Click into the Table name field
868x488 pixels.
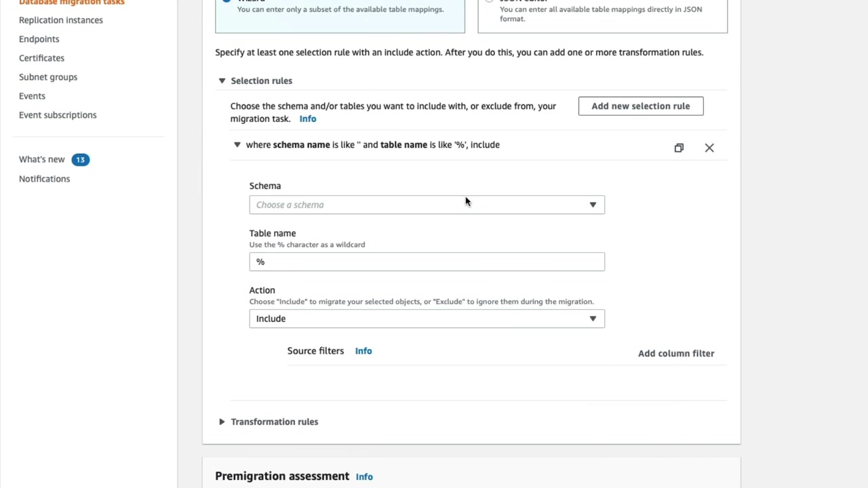click(x=427, y=262)
